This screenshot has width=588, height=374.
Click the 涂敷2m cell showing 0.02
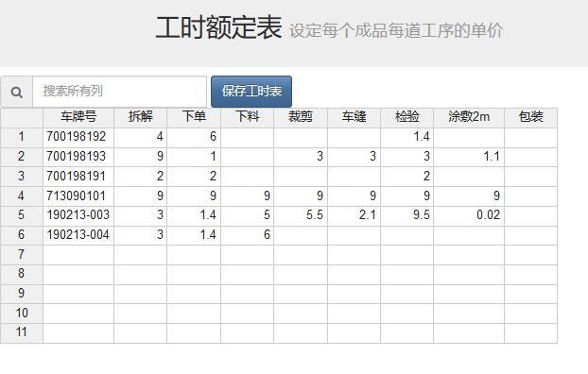pyautogui.click(x=469, y=216)
